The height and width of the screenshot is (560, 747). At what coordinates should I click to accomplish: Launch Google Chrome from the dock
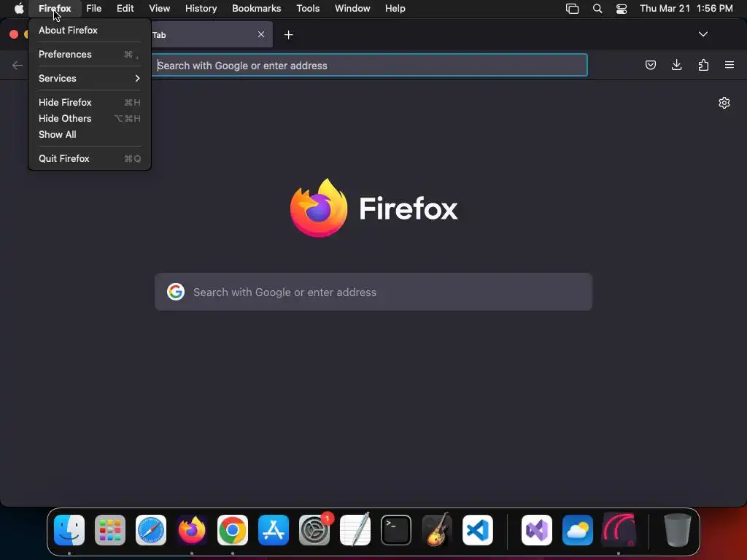233,530
